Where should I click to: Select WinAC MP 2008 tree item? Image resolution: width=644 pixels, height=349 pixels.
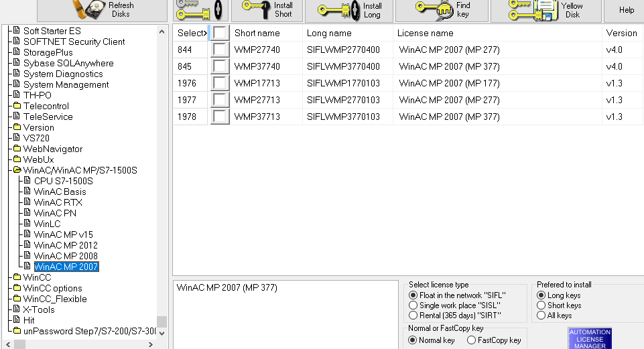66,256
